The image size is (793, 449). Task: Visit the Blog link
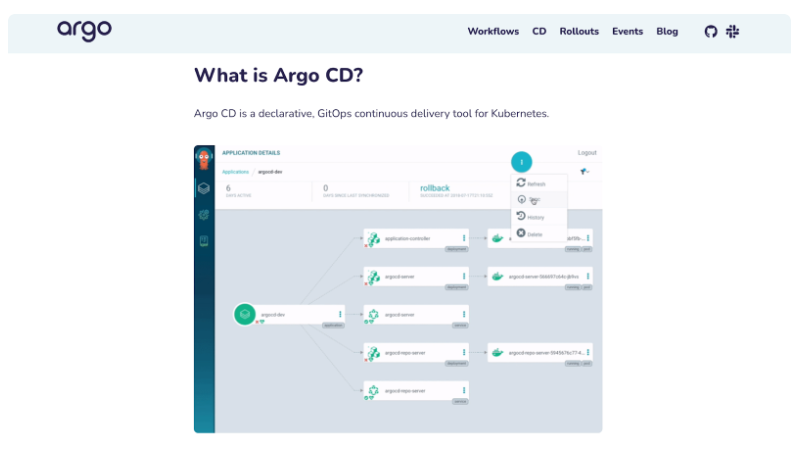click(x=667, y=31)
